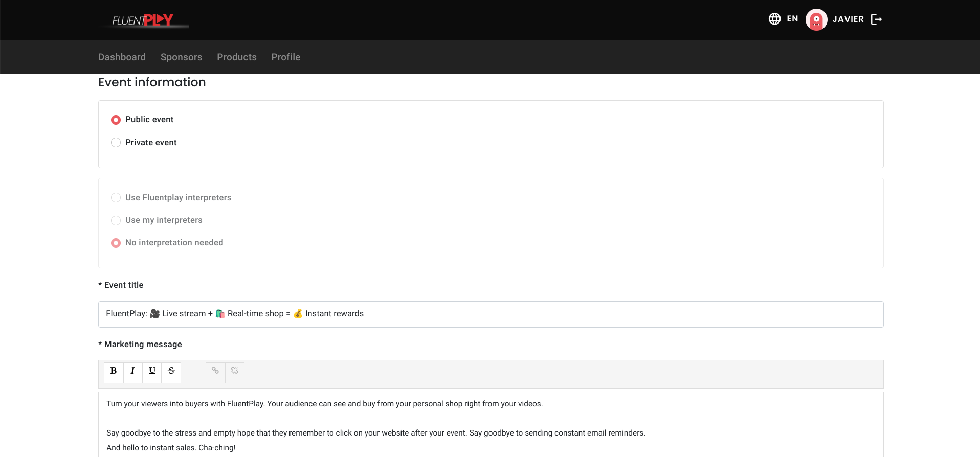Toggle underline formatting
The image size is (980, 457).
coord(152,373)
